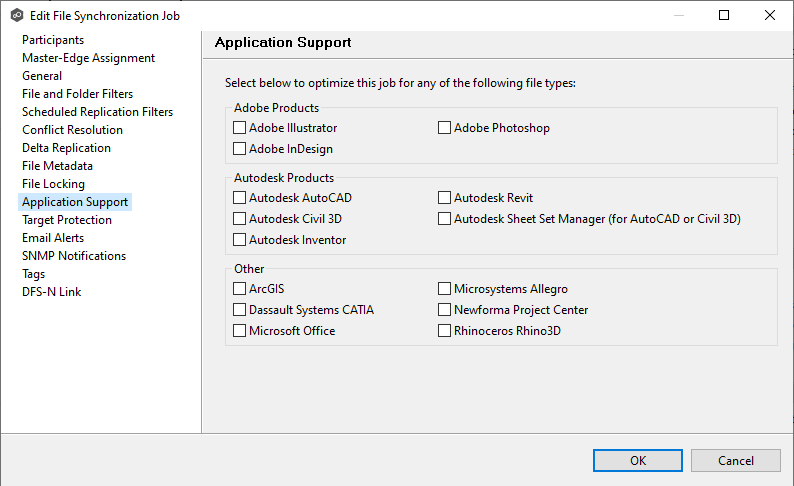Enable the Adobe Illustrator checkbox
This screenshot has width=794, height=486.
tap(240, 128)
